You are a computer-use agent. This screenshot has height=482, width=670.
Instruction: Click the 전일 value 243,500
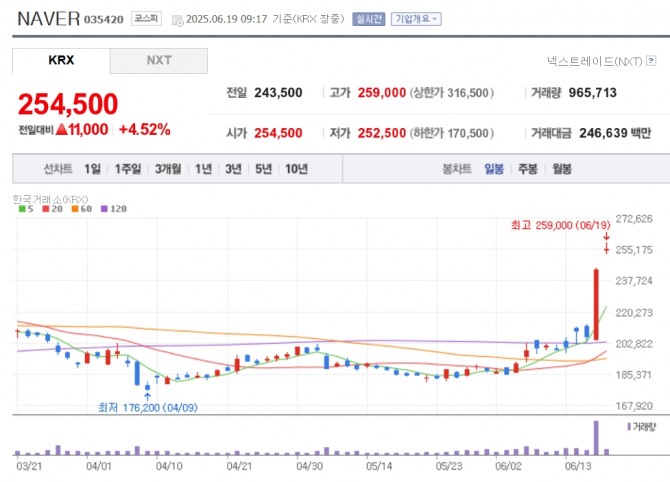tap(278, 93)
